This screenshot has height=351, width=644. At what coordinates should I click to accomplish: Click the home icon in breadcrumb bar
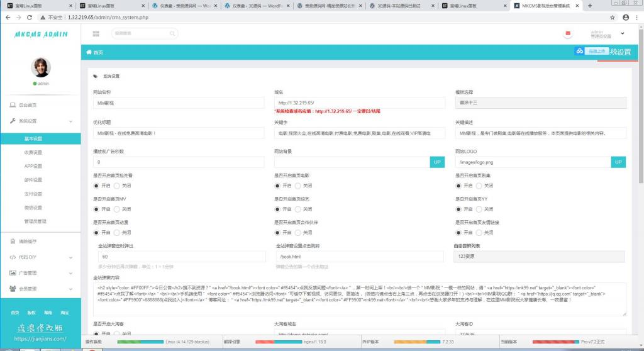point(89,52)
